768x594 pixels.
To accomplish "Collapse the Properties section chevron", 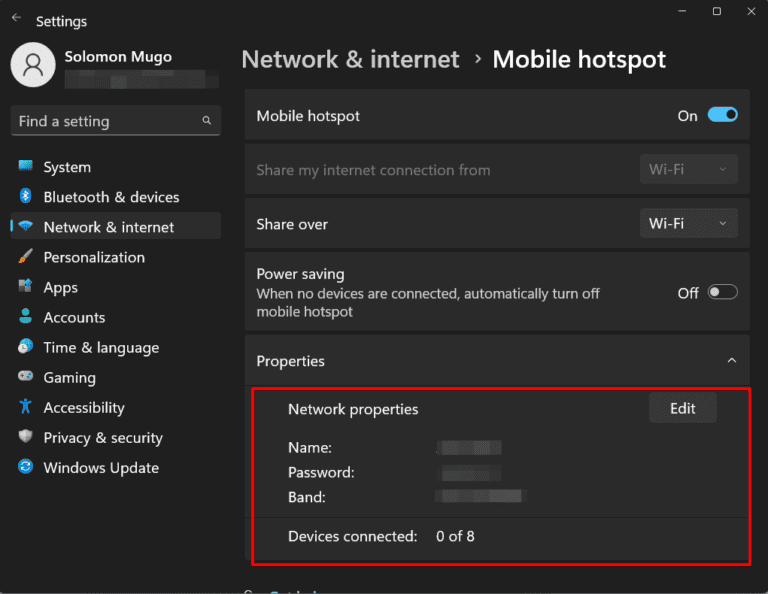I will tap(731, 361).
